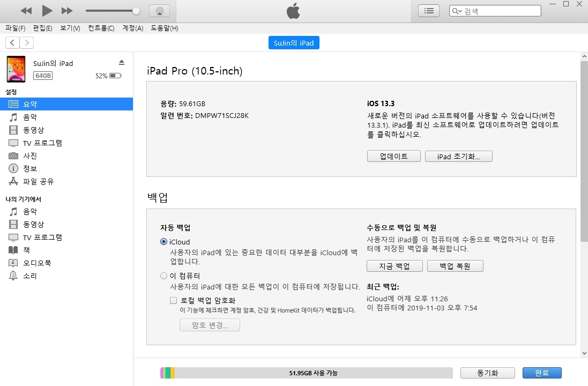Open 소리 tones item
Image resolution: width=588 pixels, height=386 pixels.
point(66,276)
